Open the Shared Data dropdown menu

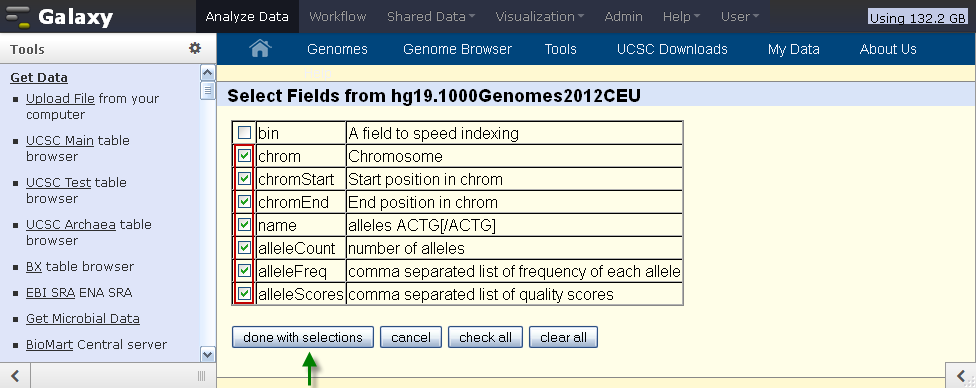coord(431,17)
